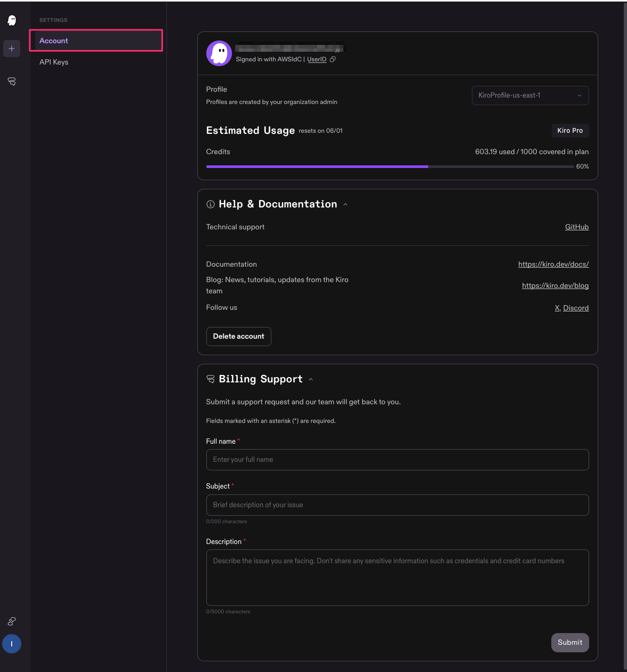Click the 'SETTINGS' sidebar header

pos(53,20)
